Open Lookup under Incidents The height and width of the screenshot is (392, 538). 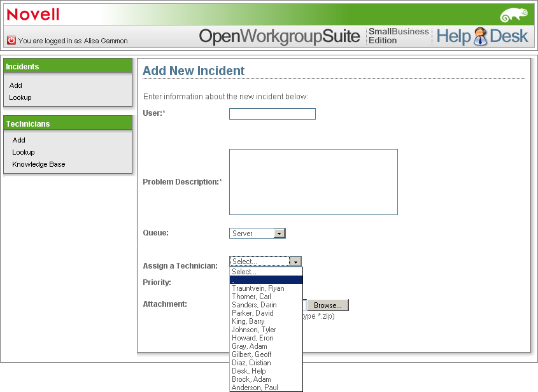pos(20,97)
